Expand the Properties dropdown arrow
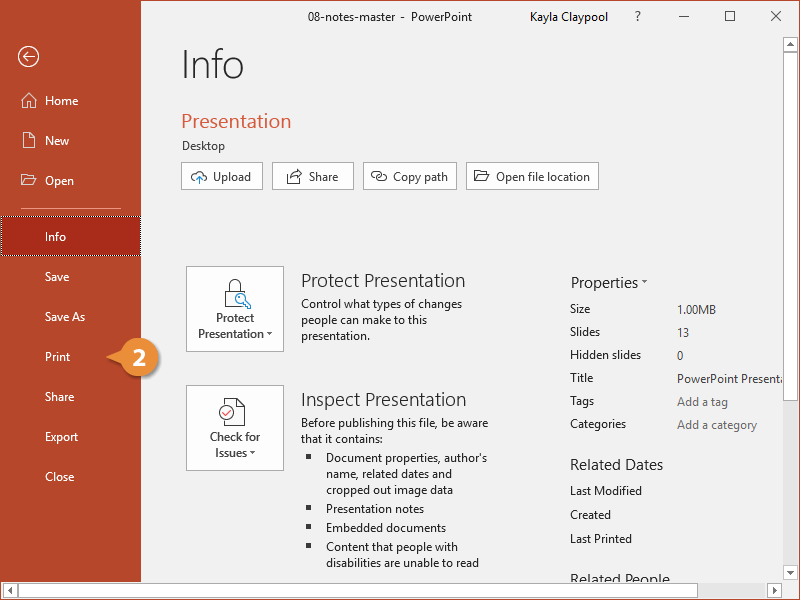The width and height of the screenshot is (800, 600). click(x=644, y=283)
